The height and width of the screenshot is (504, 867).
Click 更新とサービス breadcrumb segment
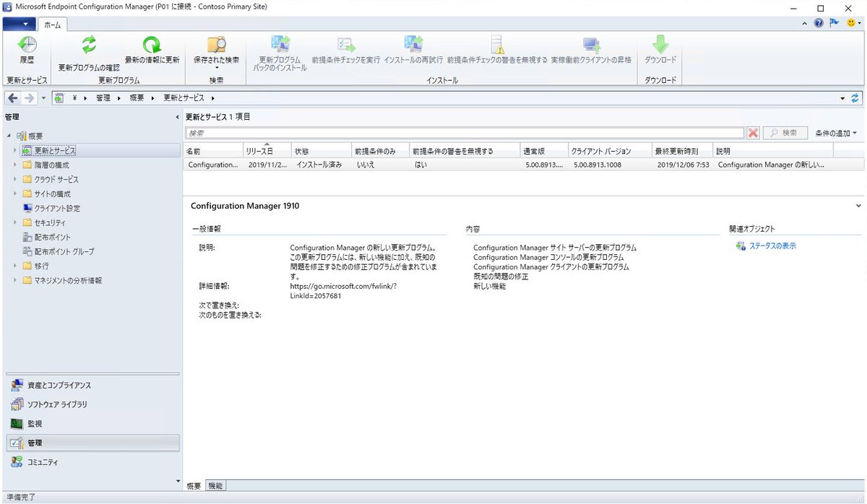pos(184,97)
